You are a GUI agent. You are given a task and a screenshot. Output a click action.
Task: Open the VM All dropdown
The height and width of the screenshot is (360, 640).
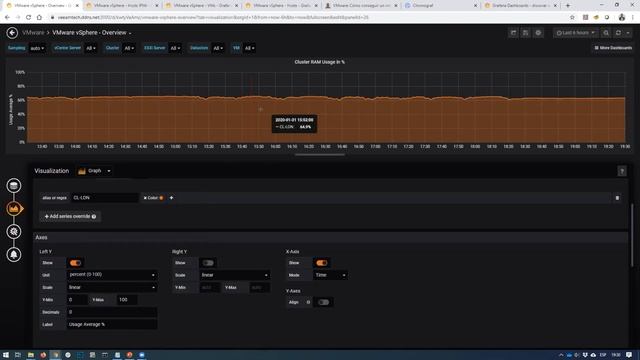click(x=249, y=48)
